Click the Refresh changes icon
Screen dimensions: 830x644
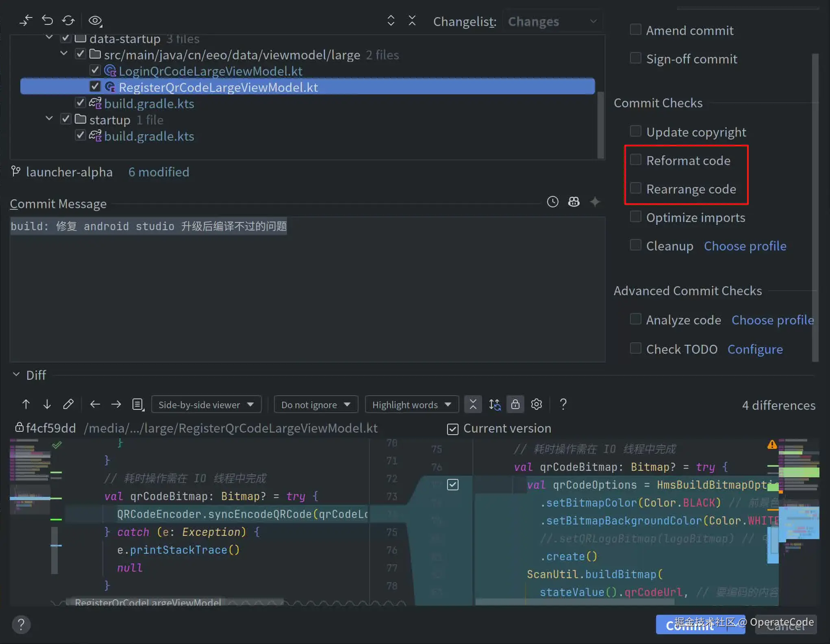pos(68,20)
